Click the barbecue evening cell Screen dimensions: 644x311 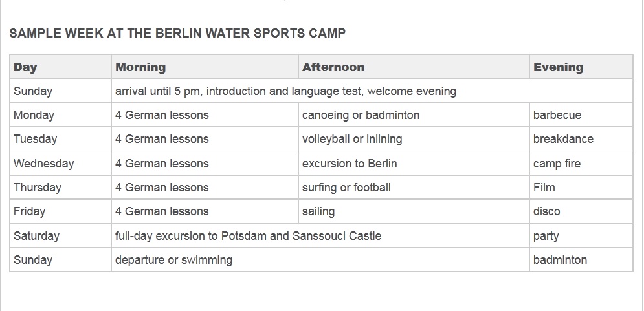pyautogui.click(x=581, y=115)
